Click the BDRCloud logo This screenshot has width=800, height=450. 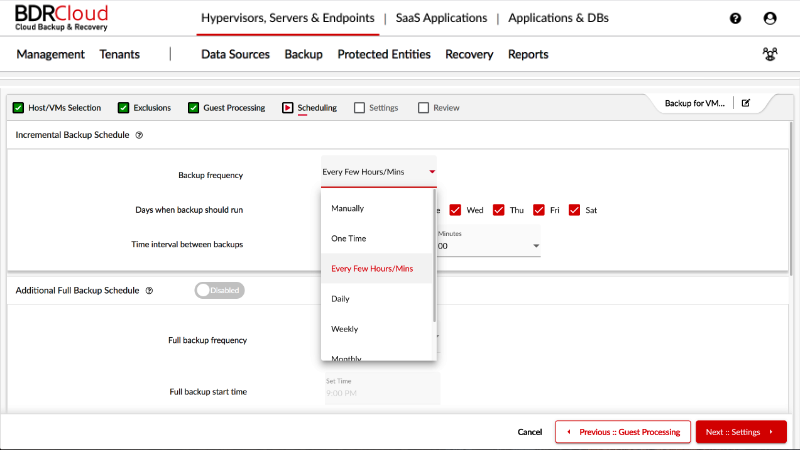61,18
